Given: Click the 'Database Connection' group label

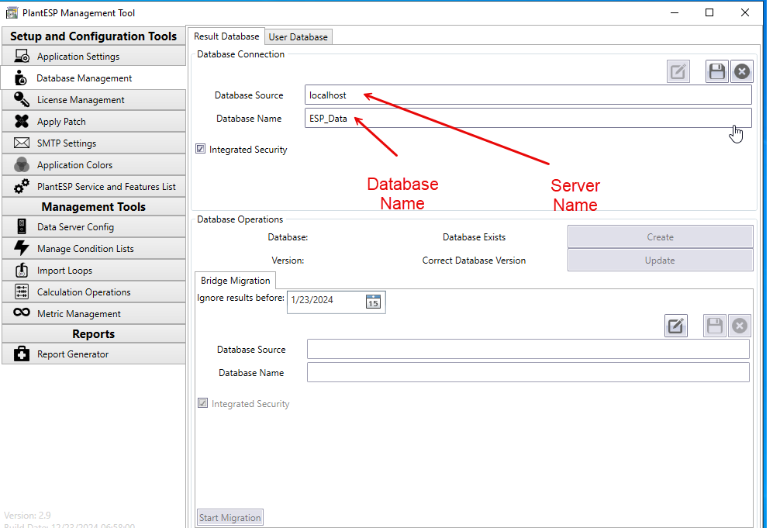Looking at the screenshot, I should point(240,54).
